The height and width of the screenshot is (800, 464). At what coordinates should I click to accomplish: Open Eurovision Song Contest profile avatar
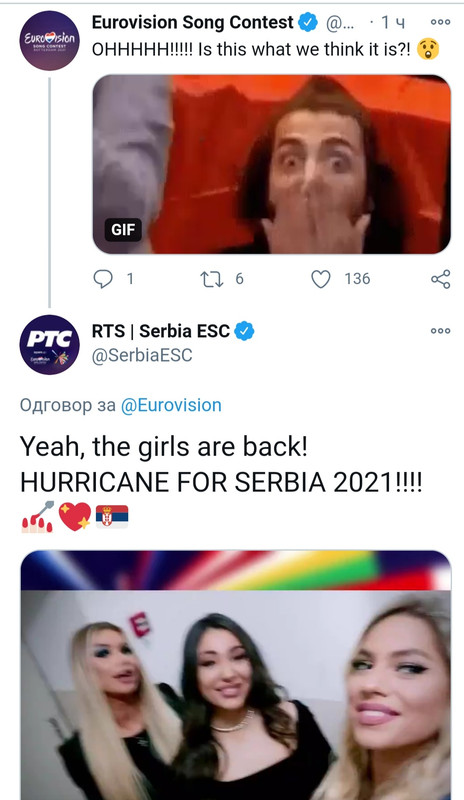[x=50, y=40]
